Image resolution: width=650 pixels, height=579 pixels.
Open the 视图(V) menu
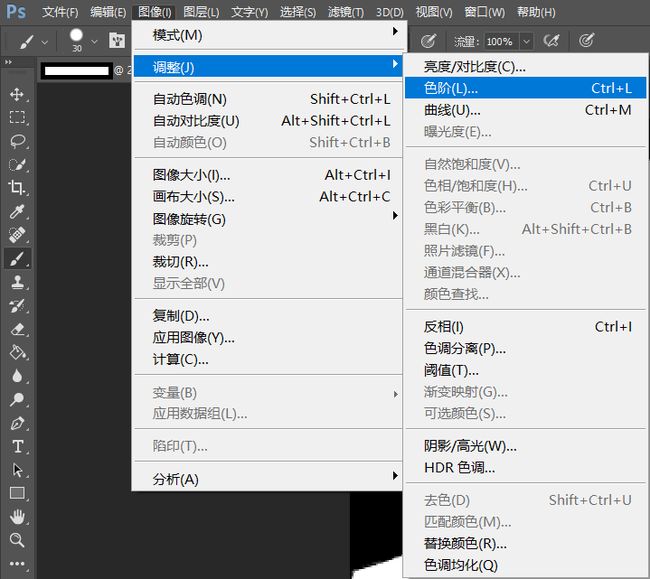[434, 12]
